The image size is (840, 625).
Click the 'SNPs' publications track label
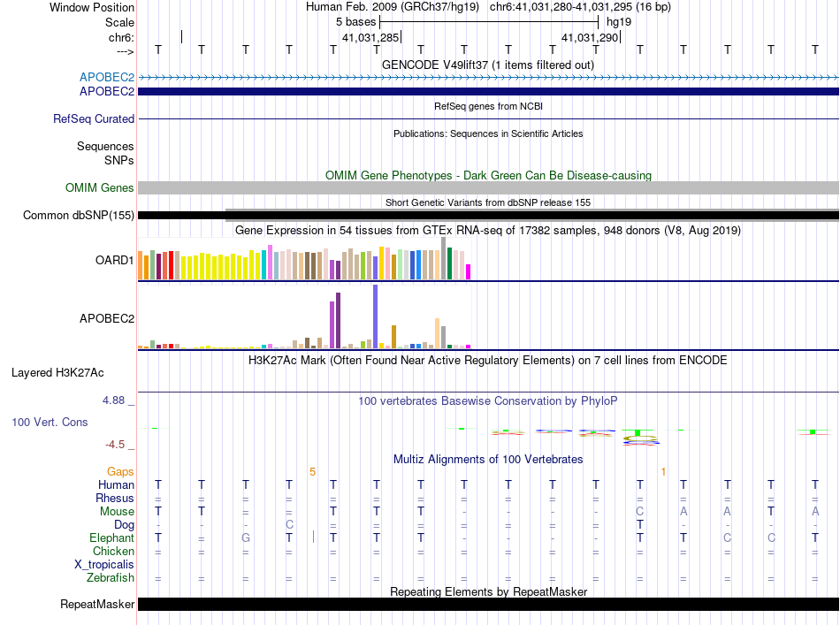pyautogui.click(x=119, y=160)
